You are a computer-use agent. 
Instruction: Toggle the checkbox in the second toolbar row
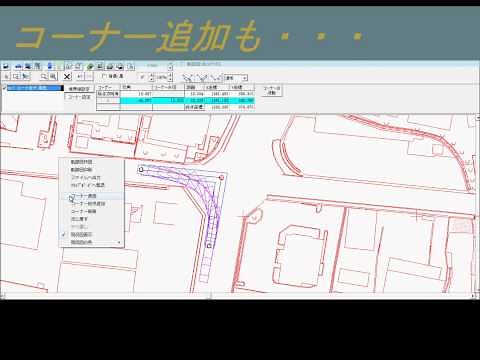(x=104, y=76)
